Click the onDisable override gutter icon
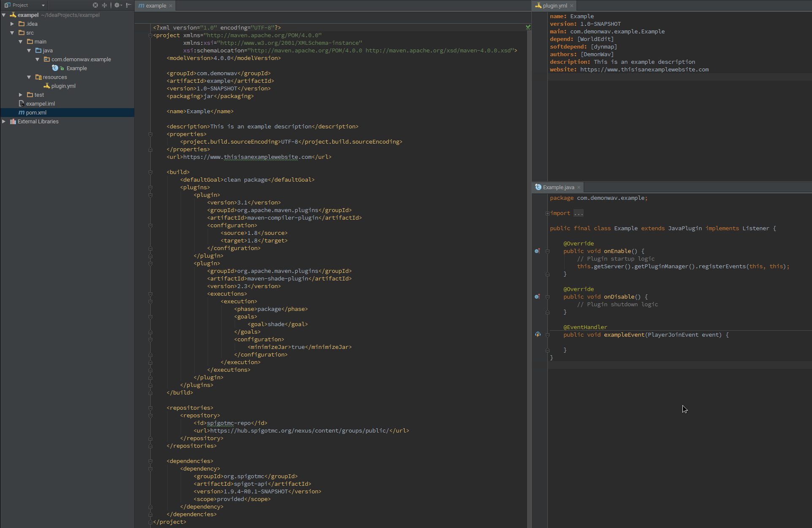This screenshot has width=812, height=528. (x=537, y=297)
